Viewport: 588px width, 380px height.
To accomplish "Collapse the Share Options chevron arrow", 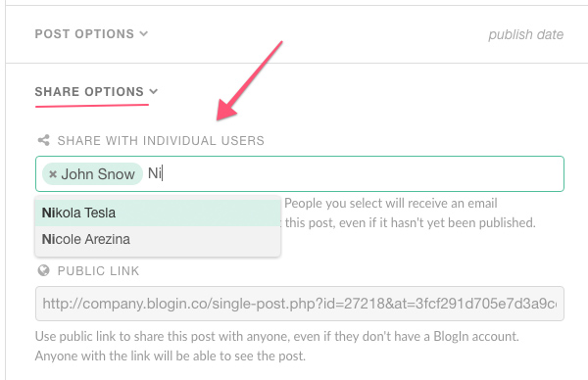I will pos(154,91).
